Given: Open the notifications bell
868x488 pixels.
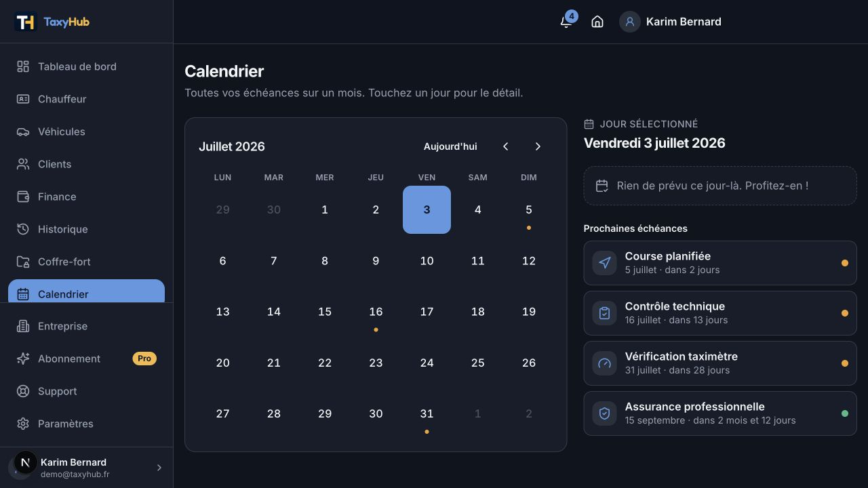Looking at the screenshot, I should pyautogui.click(x=566, y=22).
